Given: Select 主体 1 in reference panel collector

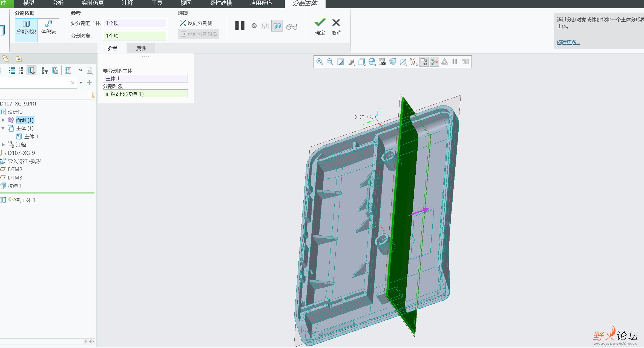Looking at the screenshot, I should pos(145,79).
